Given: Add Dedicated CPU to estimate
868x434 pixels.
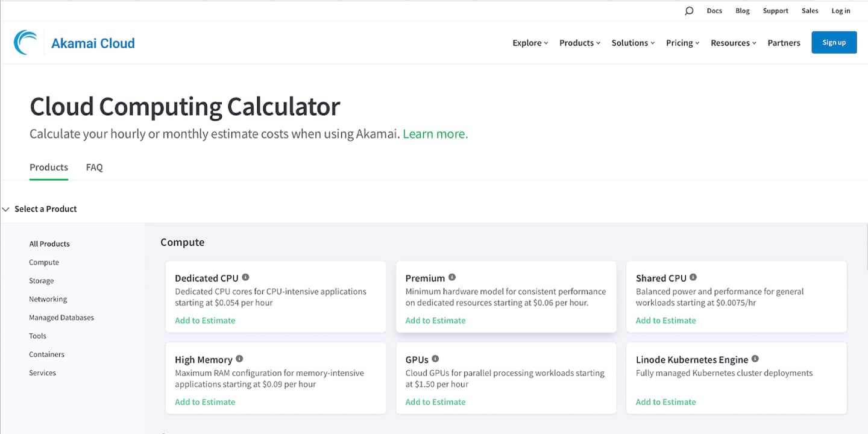Looking at the screenshot, I should 205,321.
